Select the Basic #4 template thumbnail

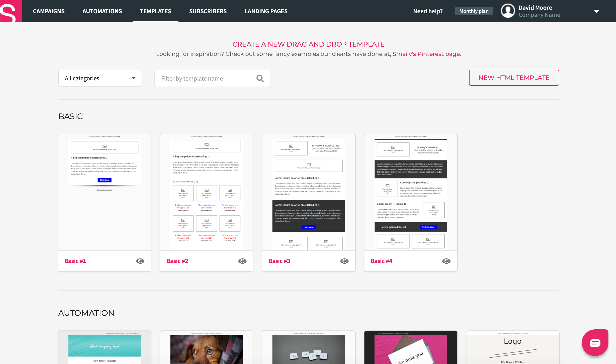410,192
